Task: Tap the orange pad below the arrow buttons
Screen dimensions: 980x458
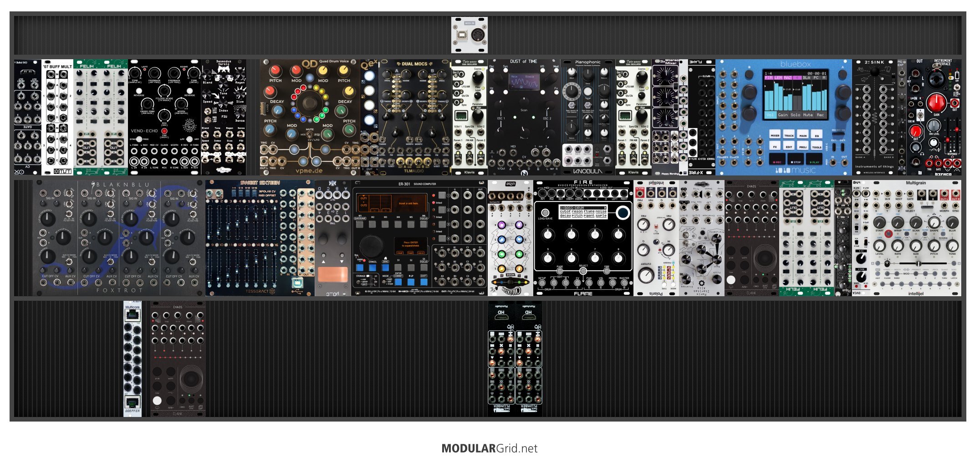Action: pyautogui.click(x=332, y=274)
